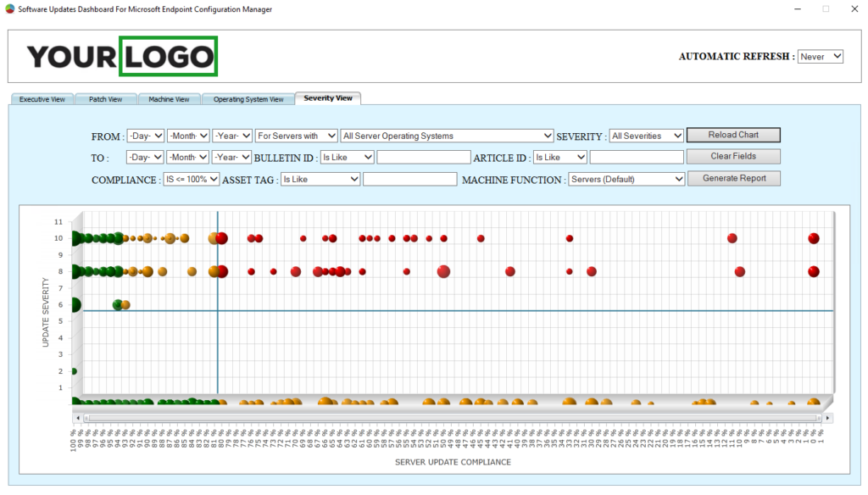Click the Clear Fields button
The height and width of the screenshot is (495, 868).
click(x=732, y=155)
